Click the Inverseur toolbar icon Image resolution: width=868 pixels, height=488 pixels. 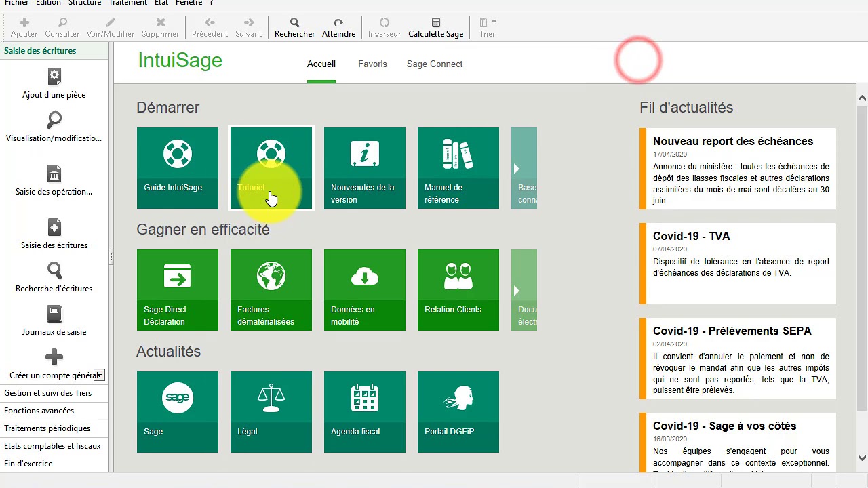pos(384,22)
